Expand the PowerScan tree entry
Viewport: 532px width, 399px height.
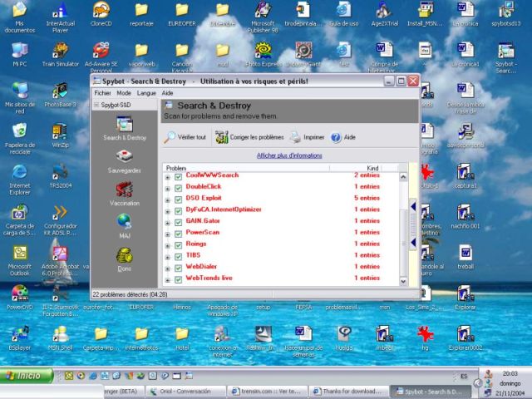(x=168, y=233)
